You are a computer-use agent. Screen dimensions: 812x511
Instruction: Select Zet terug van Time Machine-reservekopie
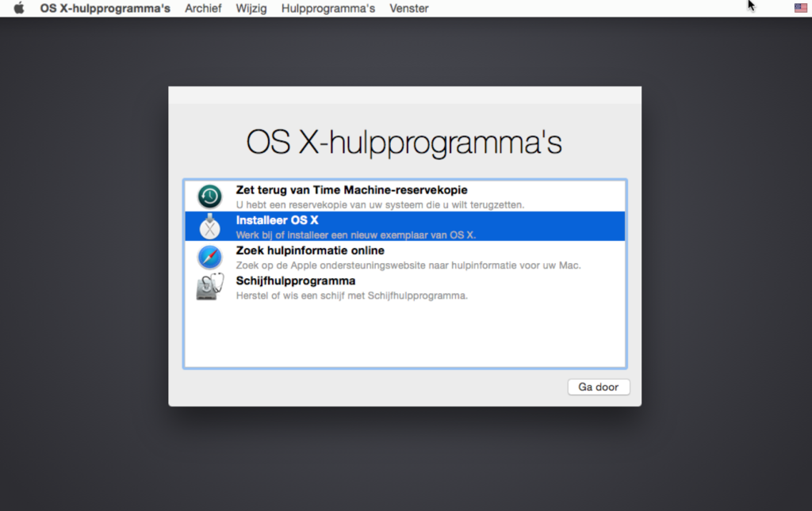coord(351,190)
